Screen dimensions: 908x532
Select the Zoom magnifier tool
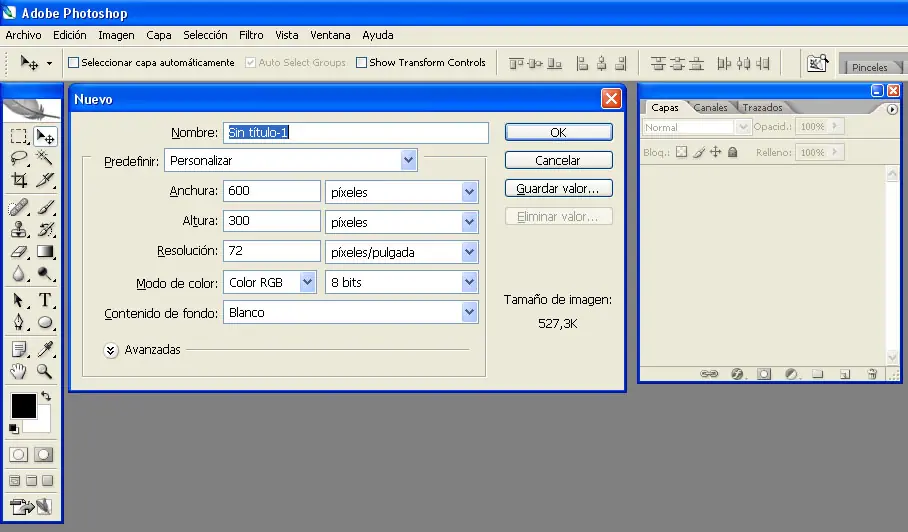pos(45,371)
